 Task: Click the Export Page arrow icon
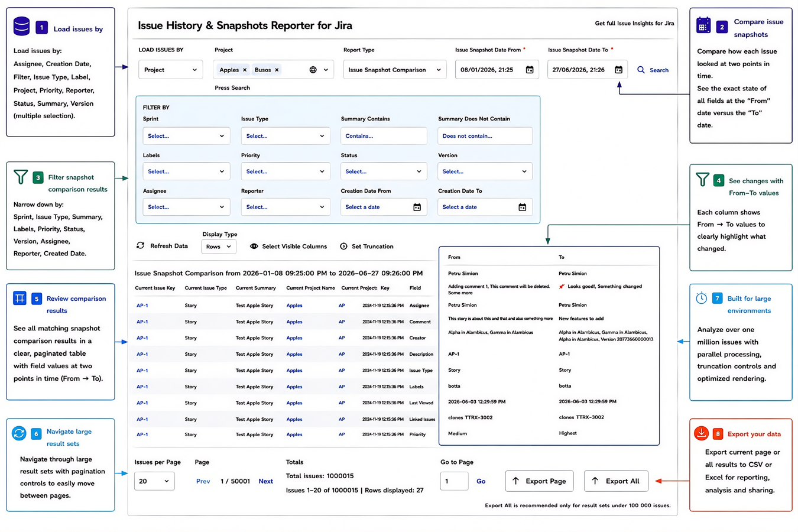coord(515,481)
